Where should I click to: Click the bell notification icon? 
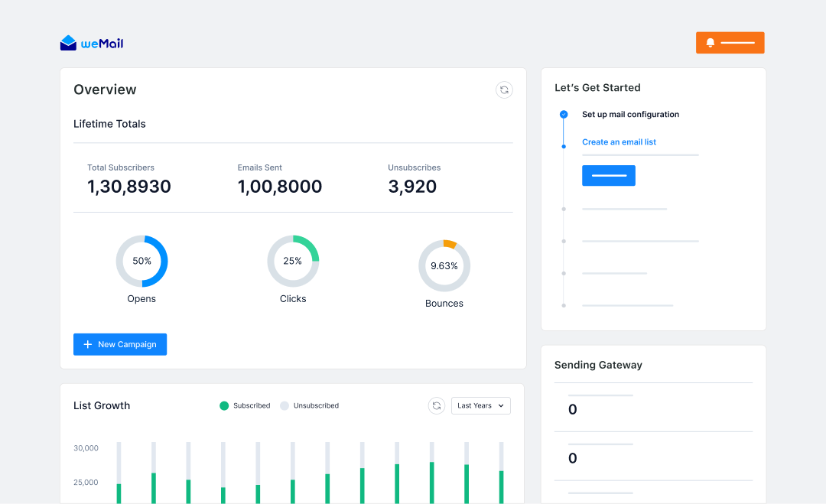[x=711, y=43]
